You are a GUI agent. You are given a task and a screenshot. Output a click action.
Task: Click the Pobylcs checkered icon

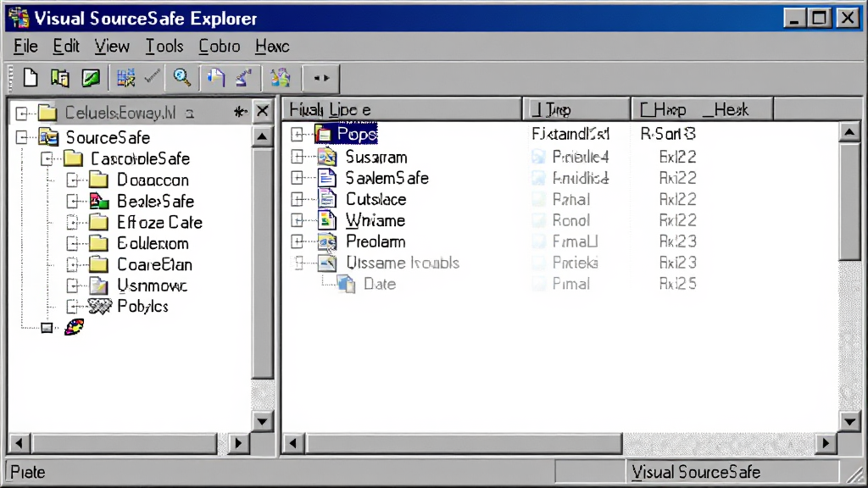[x=100, y=306]
